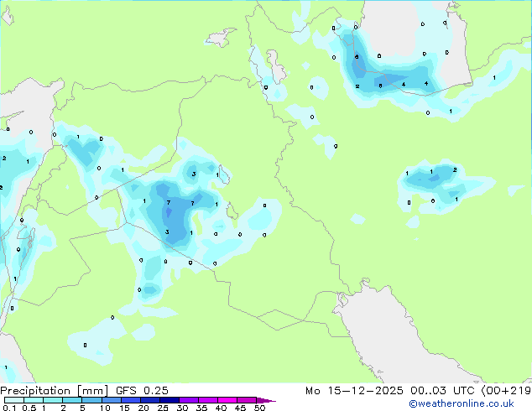
Task: Click the legend arrow tip above 50
Action: click(266, 400)
